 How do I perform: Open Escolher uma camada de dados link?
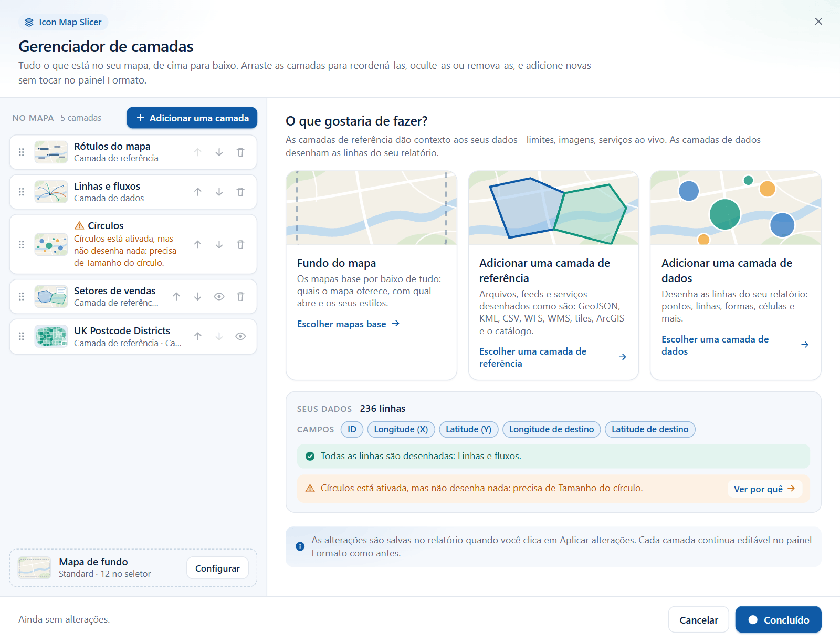tap(735, 345)
